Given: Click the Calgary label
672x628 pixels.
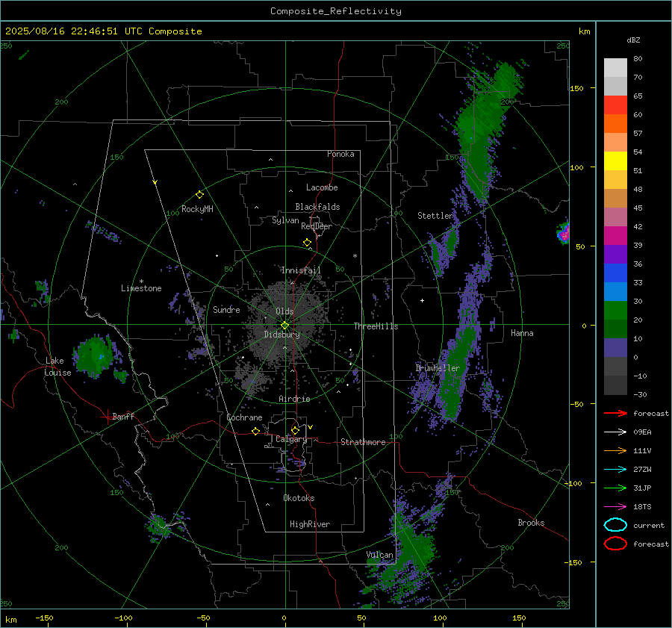Looking at the screenshot, I should (291, 439).
